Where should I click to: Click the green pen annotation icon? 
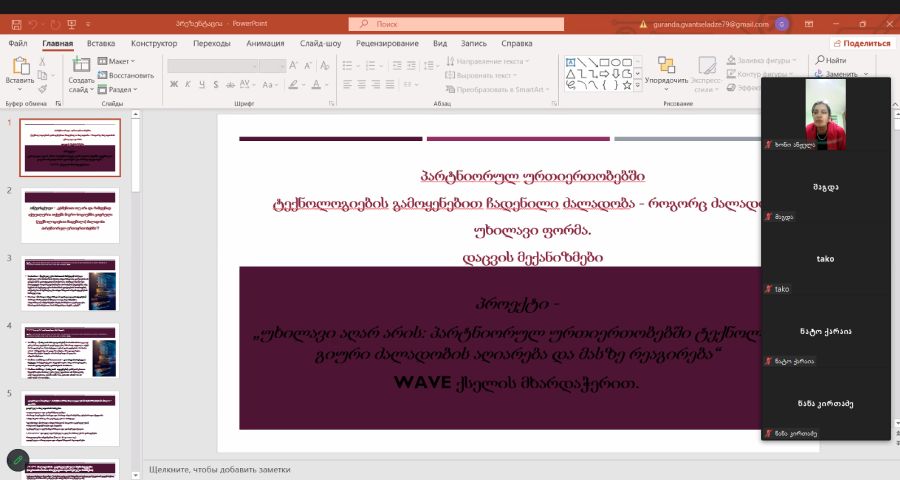pyautogui.click(x=17, y=460)
